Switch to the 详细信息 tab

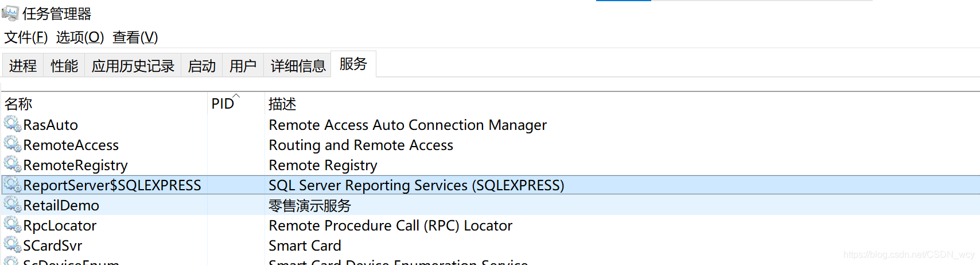click(x=298, y=66)
